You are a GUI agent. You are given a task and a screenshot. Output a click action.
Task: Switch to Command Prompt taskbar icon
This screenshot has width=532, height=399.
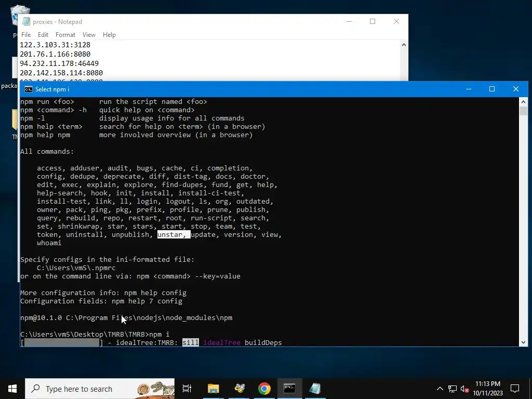pyautogui.click(x=289, y=389)
